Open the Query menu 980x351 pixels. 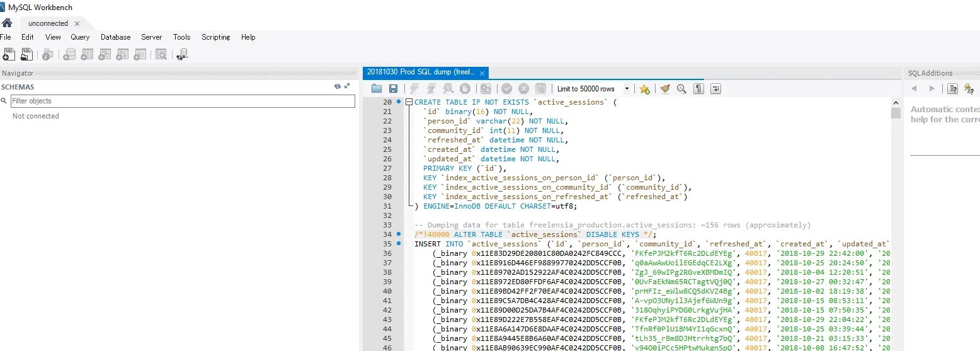click(80, 37)
